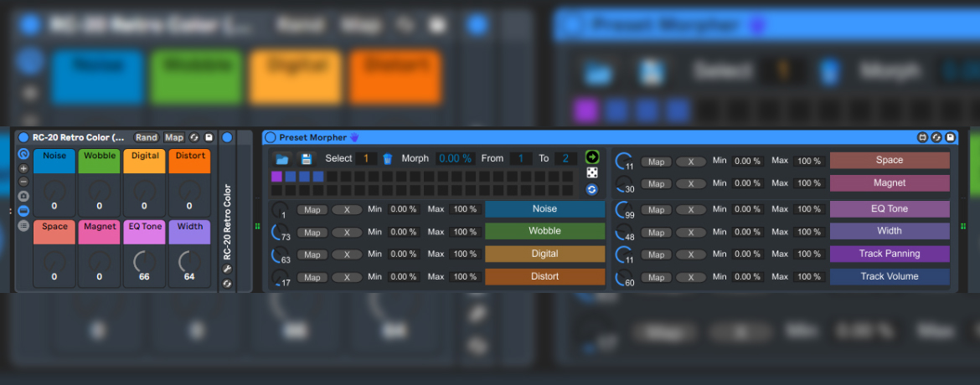Click the Map button in the Wobble row
Viewport: 980px width, 385px height.
pyautogui.click(x=312, y=233)
